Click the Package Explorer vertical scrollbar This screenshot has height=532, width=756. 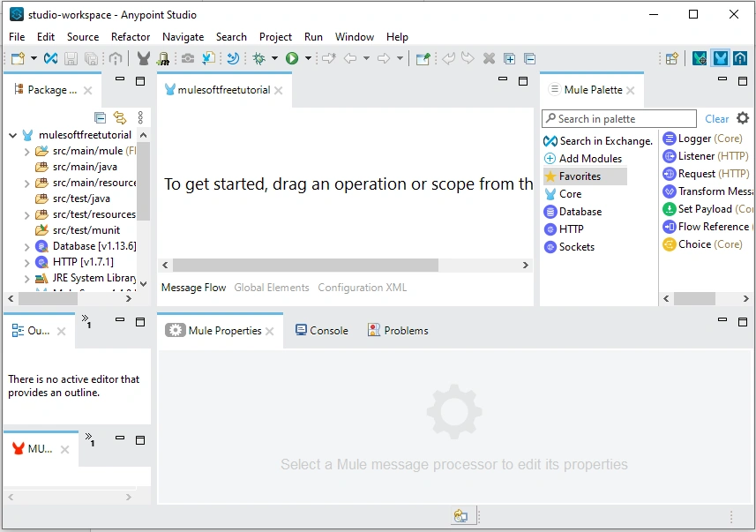click(143, 181)
